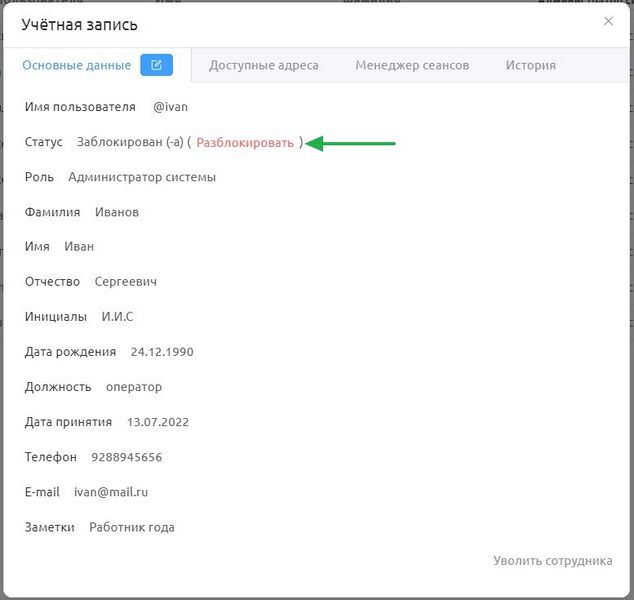Click the status text Заблокирован (-а)
Image resolution: width=634 pixels, height=600 pixels.
coord(130,142)
